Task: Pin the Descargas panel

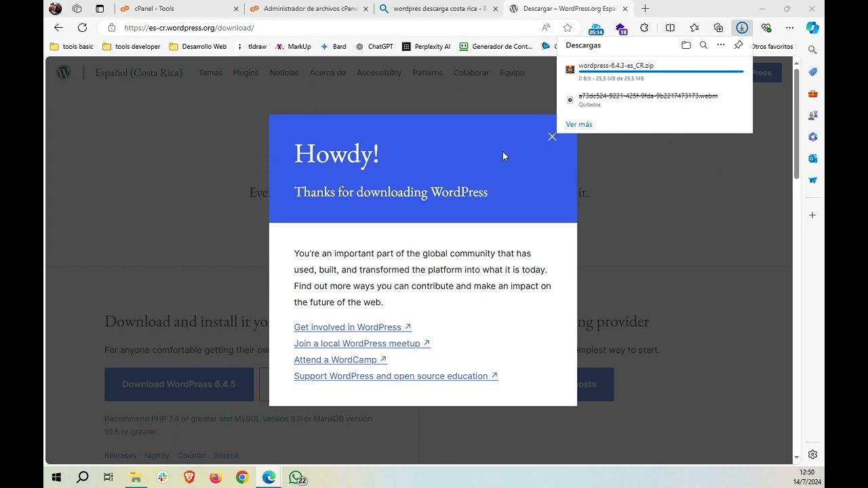Action: [x=738, y=45]
